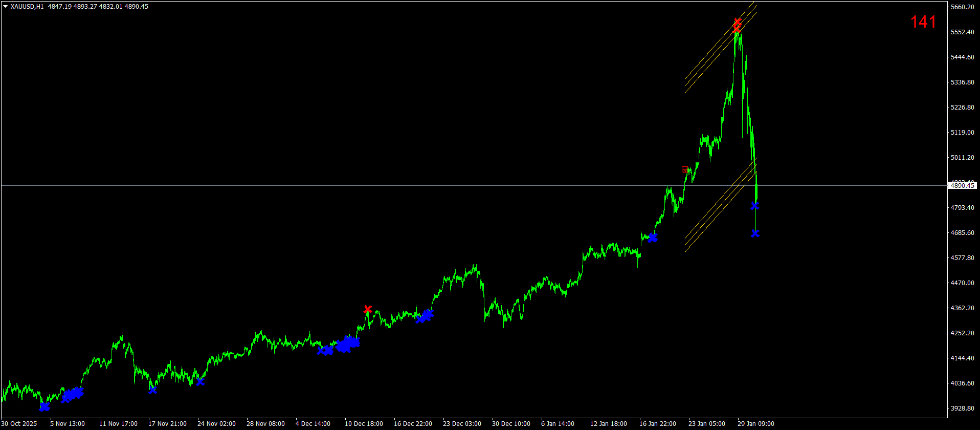
Task: Click the 4144.40 price axis label
Action: (962, 358)
